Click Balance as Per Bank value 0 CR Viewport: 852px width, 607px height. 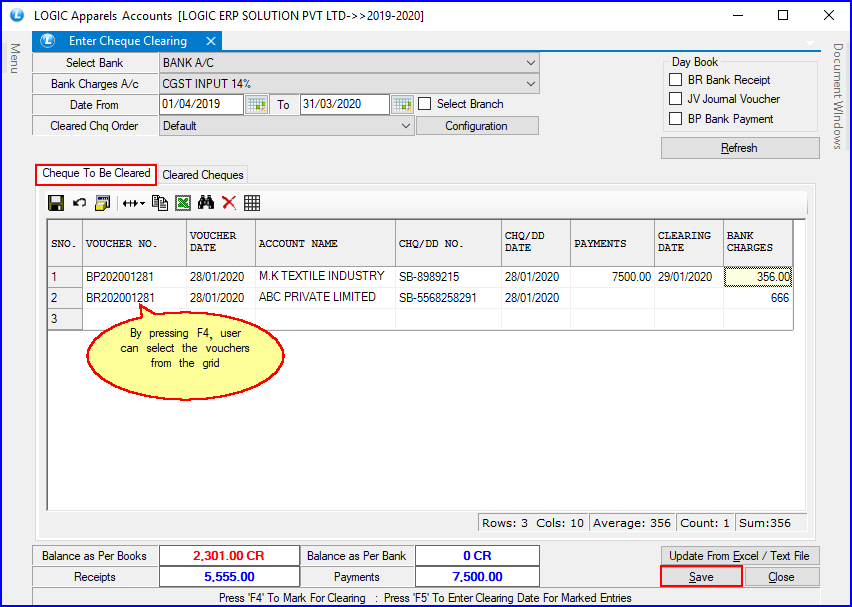[x=477, y=556]
